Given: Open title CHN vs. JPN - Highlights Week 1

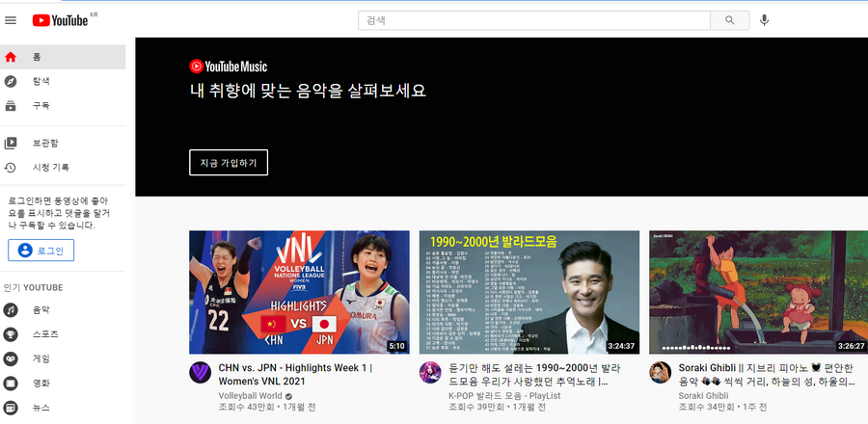Looking at the screenshot, I should pos(295,375).
